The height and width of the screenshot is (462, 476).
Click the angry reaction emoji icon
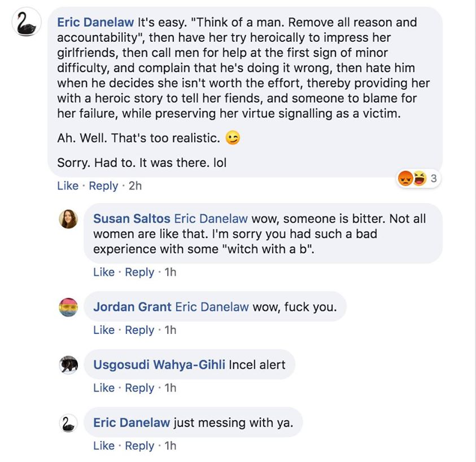point(405,179)
